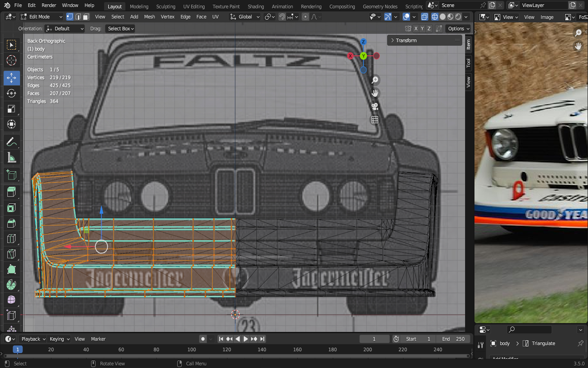Open the Drag Select Box dropdown
The width and height of the screenshot is (588, 368).
click(x=120, y=29)
